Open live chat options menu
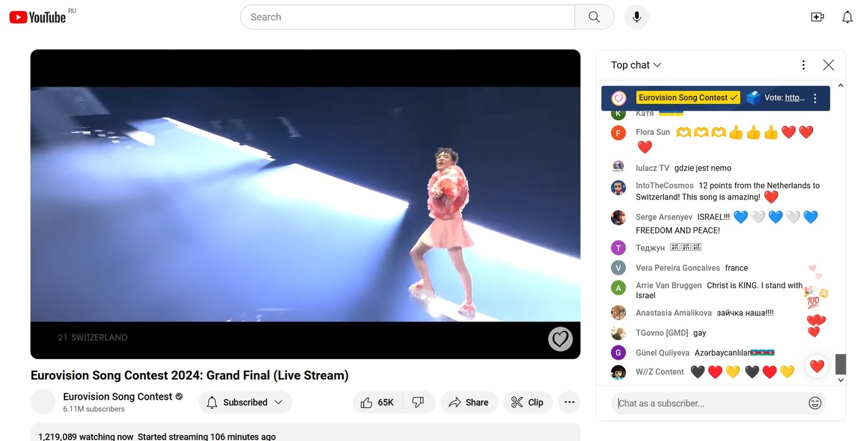Viewport: 868px width, 441px height. 803,65
